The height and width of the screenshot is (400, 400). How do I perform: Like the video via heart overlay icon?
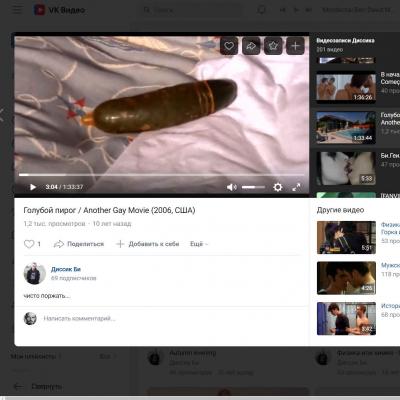(229, 46)
